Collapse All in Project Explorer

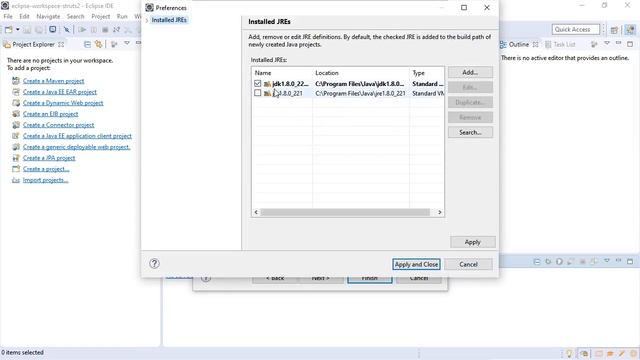87,44
